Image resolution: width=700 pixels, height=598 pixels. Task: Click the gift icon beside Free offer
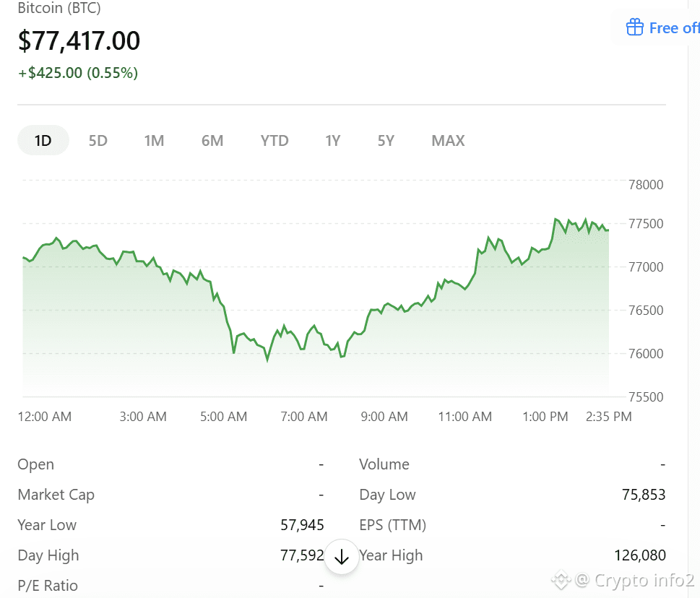[634, 27]
